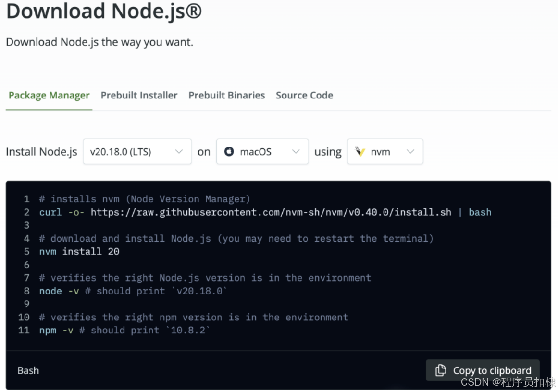This screenshot has width=558, height=392.
Task: Click line number 11 in code block
Action: 24,330
